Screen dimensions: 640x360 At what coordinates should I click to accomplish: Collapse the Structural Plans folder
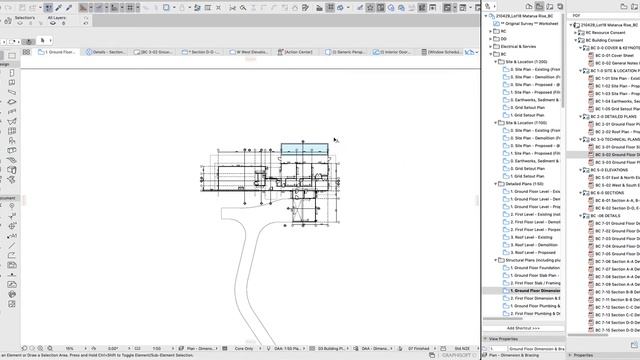496,260
